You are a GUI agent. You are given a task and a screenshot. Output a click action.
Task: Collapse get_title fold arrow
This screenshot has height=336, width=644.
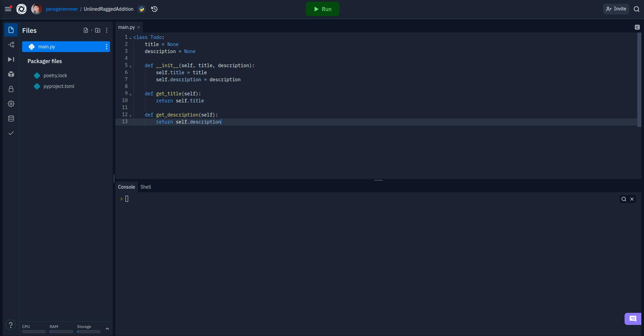click(x=130, y=94)
